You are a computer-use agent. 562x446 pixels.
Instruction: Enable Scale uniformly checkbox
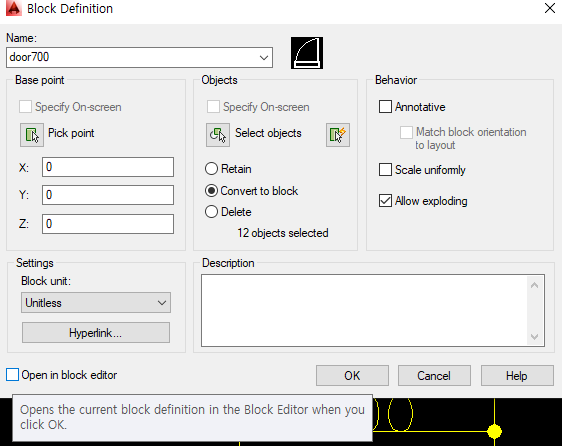(385, 170)
